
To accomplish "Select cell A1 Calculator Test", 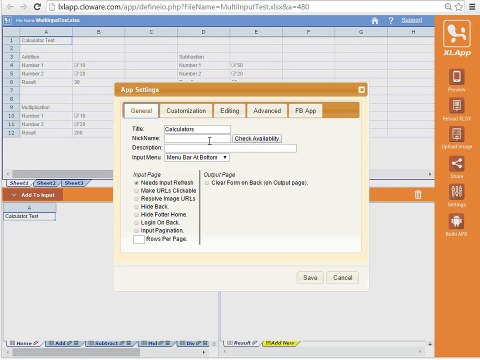I will [46, 40].
